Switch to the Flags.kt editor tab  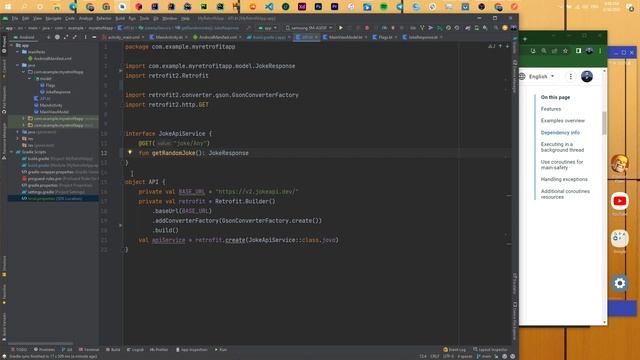point(385,37)
